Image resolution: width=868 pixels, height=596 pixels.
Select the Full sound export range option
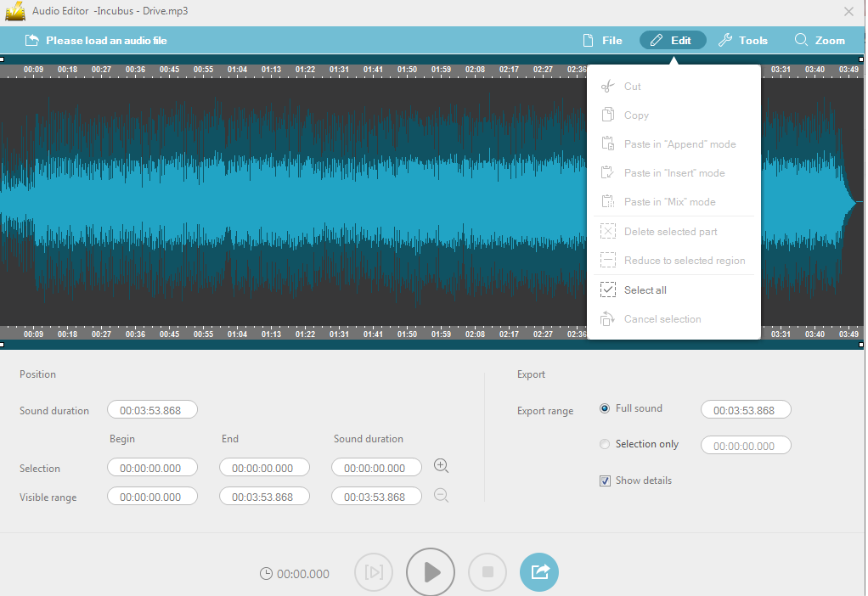pyautogui.click(x=604, y=408)
